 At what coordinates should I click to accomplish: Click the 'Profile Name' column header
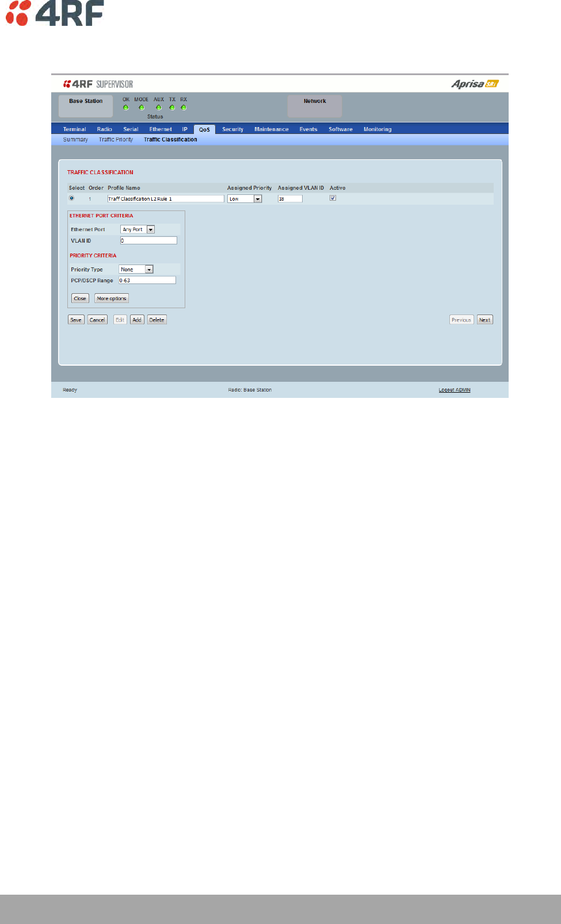[124, 188]
